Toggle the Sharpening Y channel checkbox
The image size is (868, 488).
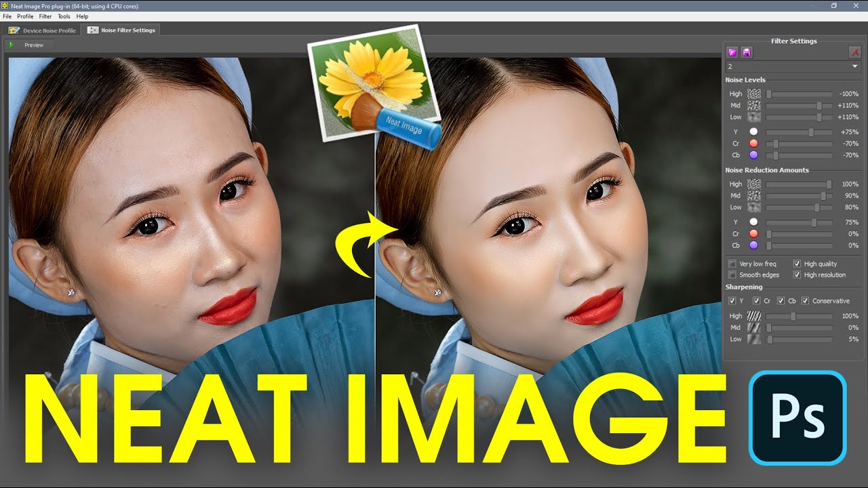click(x=732, y=301)
